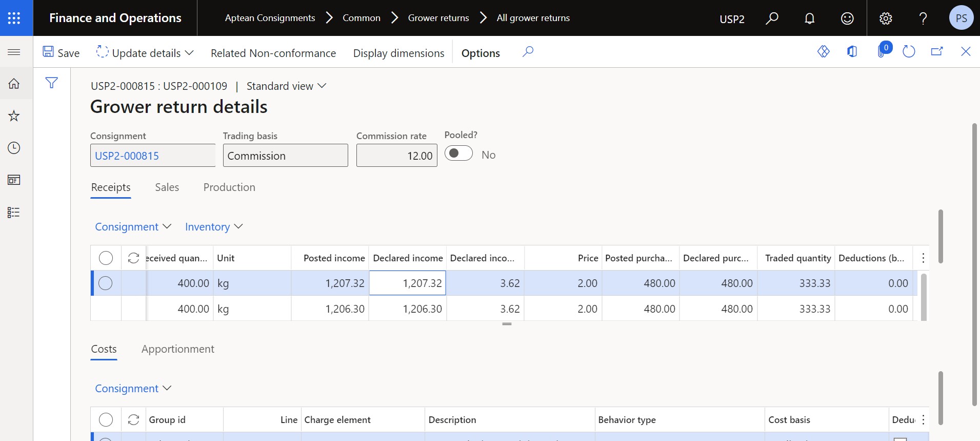980x441 pixels.
Task: Select the receipts row with 1,207.32 income
Action: tap(106, 283)
